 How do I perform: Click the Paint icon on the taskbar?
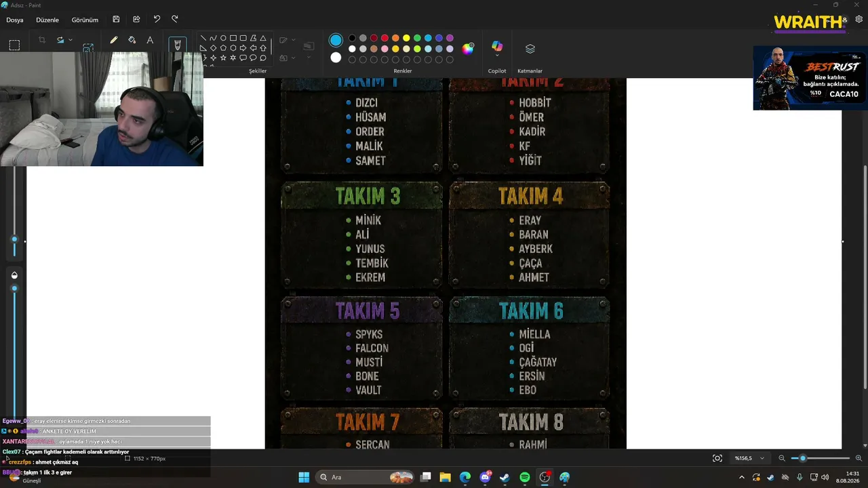564,477
